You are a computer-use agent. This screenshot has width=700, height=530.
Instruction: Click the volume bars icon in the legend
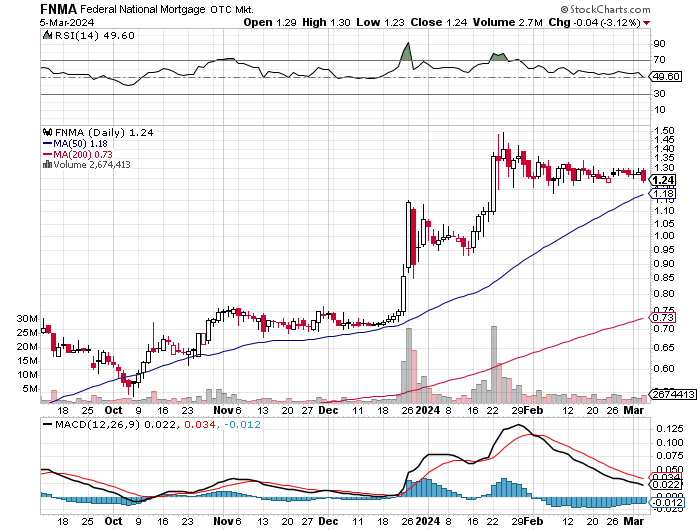47,164
